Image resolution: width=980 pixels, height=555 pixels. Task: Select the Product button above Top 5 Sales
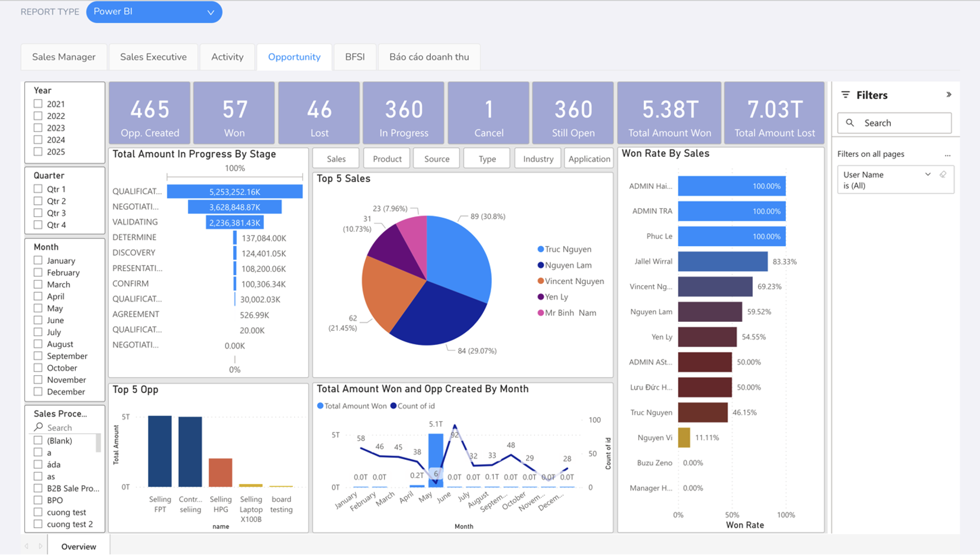pyautogui.click(x=387, y=159)
